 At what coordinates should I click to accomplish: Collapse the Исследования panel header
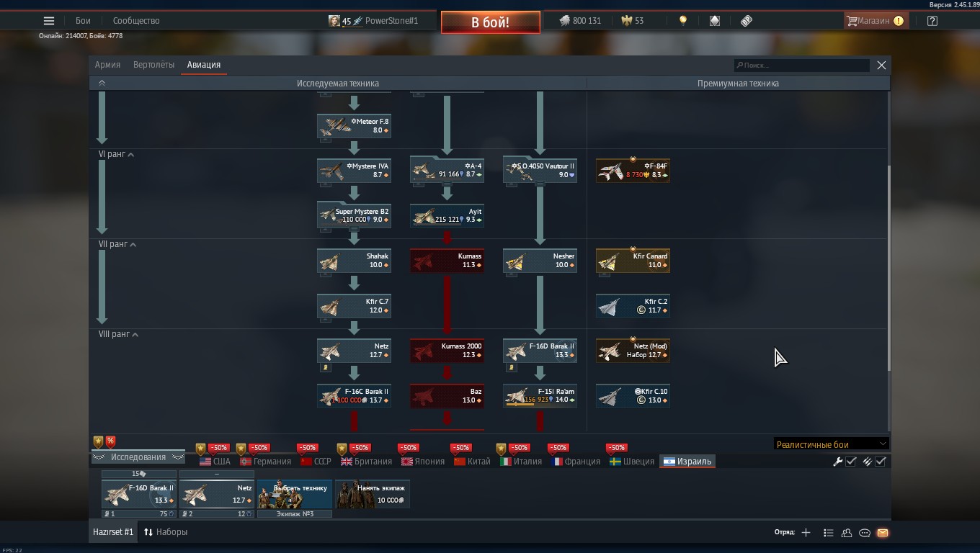[x=138, y=457]
